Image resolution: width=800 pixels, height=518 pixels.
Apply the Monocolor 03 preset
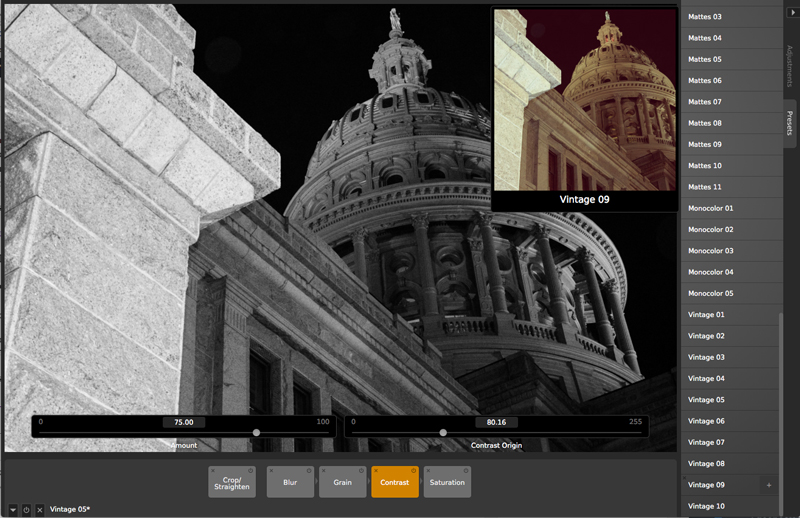(711, 251)
